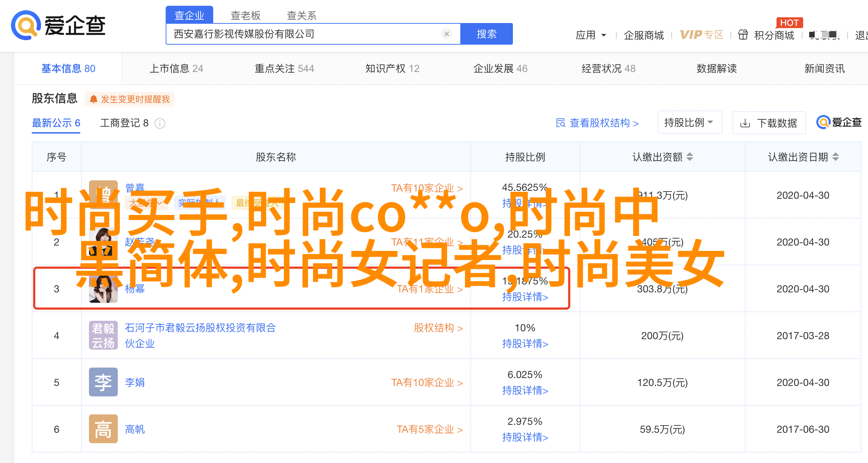868x463 pixels.
Task: Open 持股详情 for the 2.975% shareholder
Action: pyautogui.click(x=525, y=437)
